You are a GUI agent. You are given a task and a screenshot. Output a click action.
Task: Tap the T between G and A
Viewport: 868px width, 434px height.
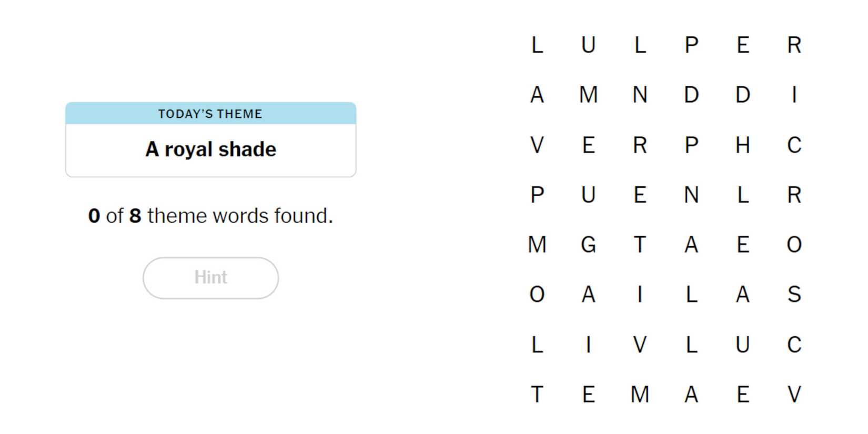(x=640, y=245)
